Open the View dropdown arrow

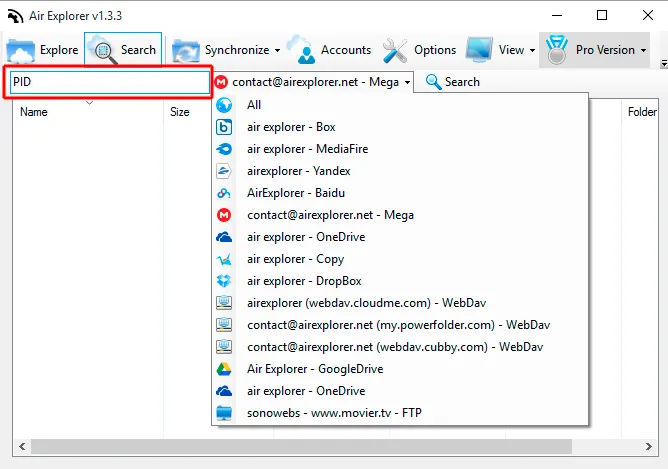(533, 50)
